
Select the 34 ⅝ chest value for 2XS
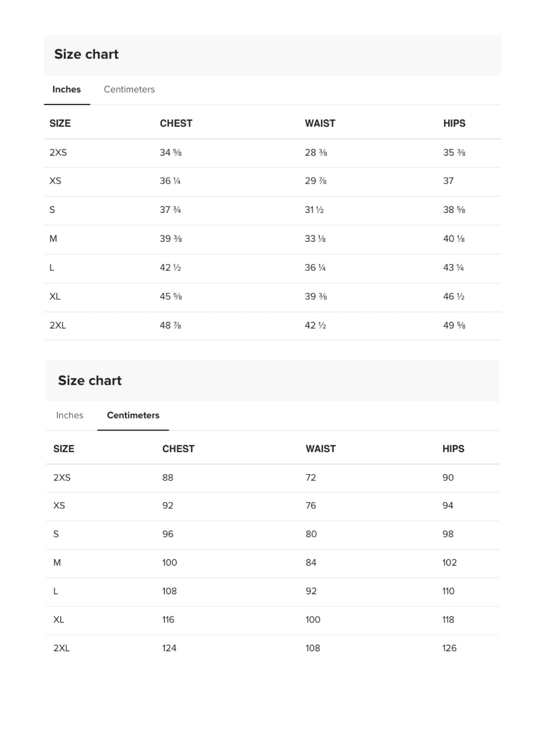click(x=171, y=153)
